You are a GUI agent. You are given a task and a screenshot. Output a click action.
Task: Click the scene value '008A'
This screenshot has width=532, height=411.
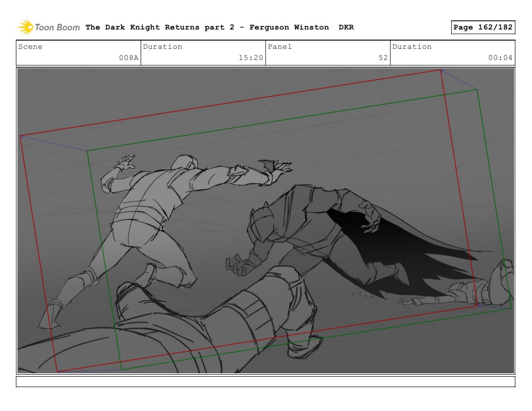click(129, 58)
